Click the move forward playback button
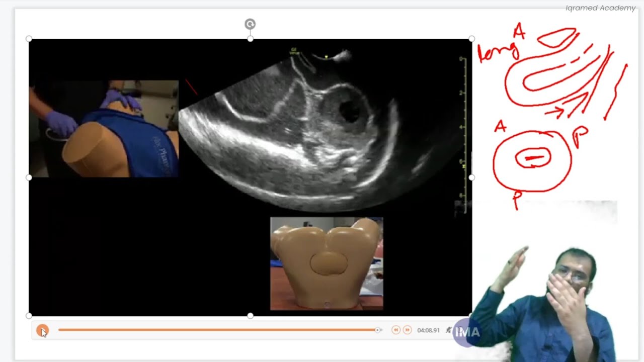 pyautogui.click(x=408, y=330)
